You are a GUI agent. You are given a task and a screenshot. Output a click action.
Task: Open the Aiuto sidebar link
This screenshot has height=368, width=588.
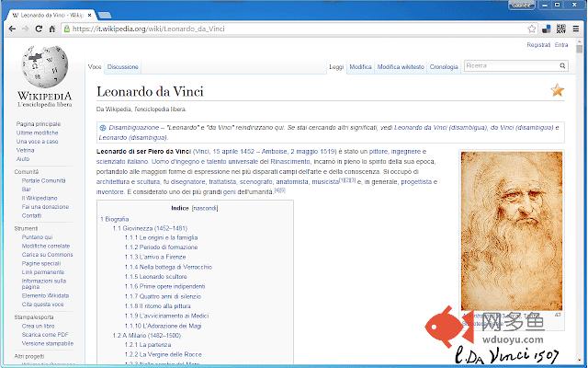22,159
